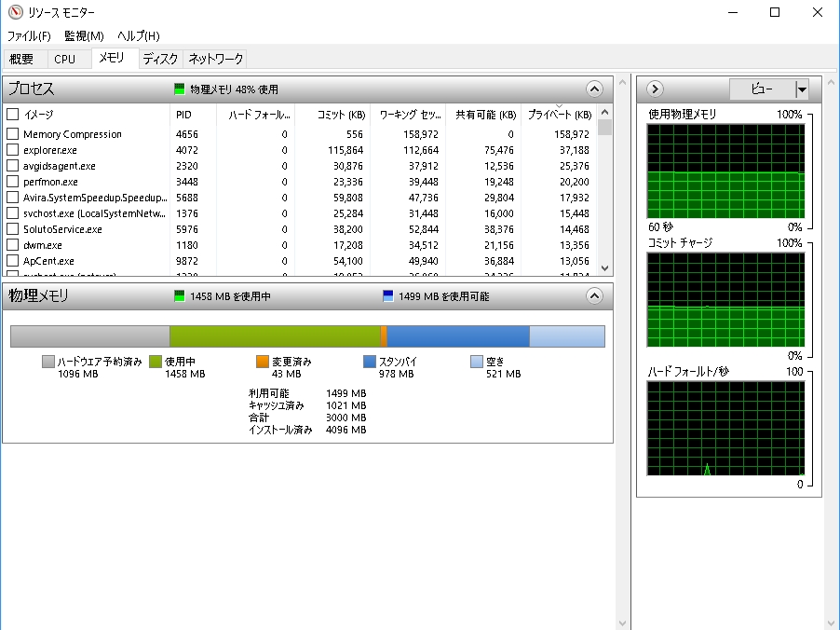
Task: Select the メモリ tab
Action: pos(115,58)
